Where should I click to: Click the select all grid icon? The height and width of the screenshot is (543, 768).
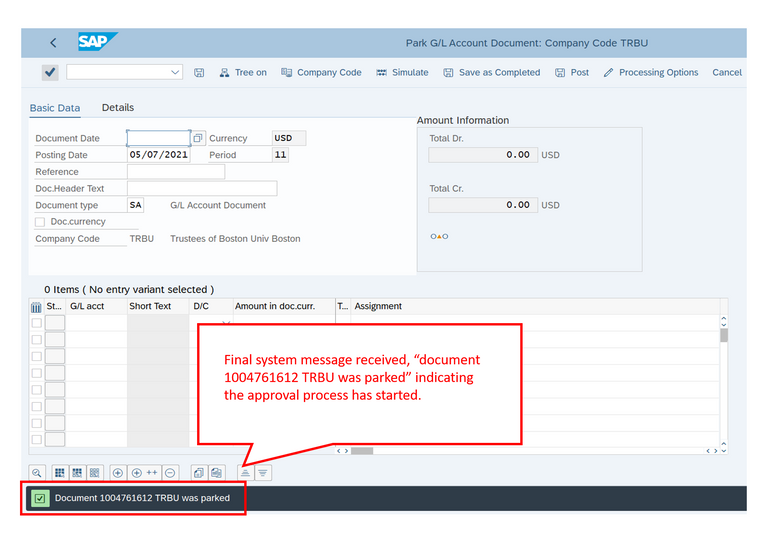tap(60, 472)
